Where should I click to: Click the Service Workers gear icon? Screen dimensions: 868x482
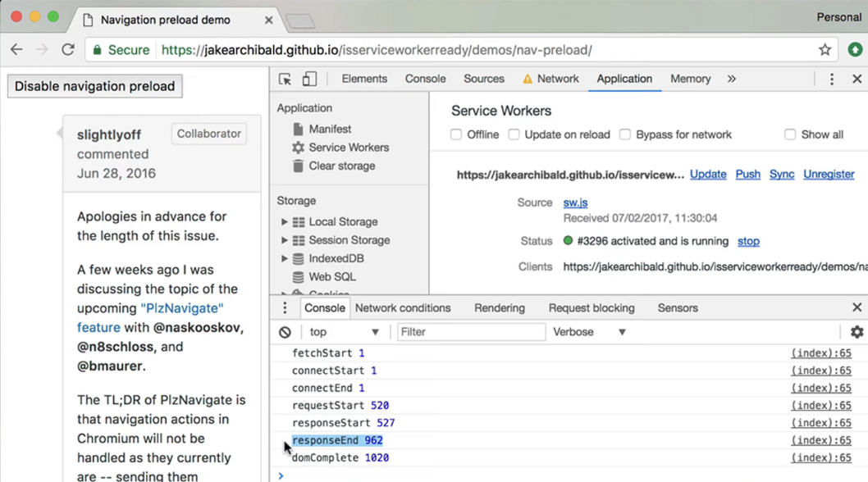(x=298, y=148)
